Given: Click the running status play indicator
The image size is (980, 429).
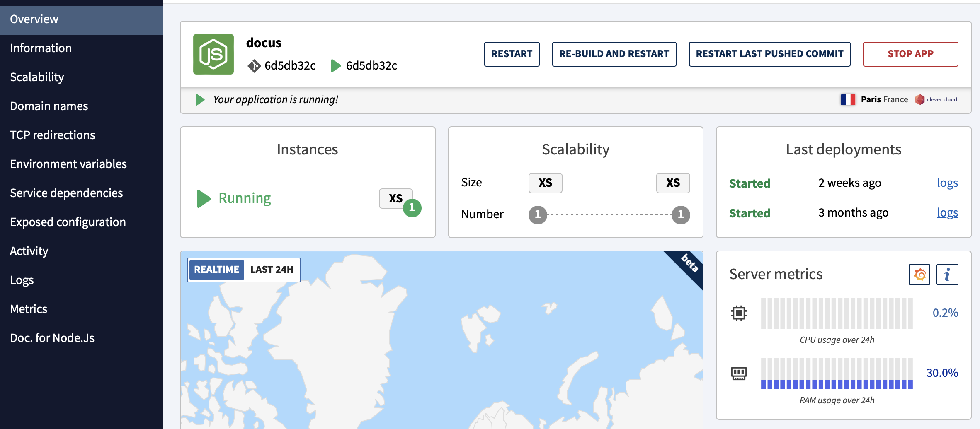Looking at the screenshot, I should (204, 198).
